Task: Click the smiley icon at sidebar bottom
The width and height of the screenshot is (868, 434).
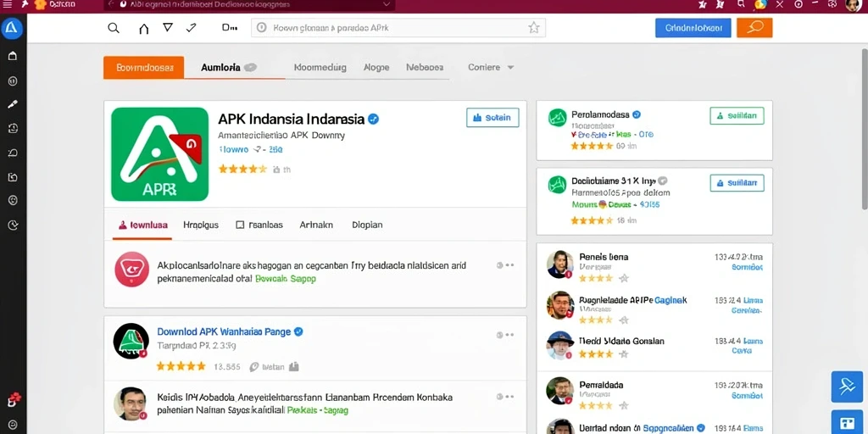Action: pyautogui.click(x=13, y=425)
